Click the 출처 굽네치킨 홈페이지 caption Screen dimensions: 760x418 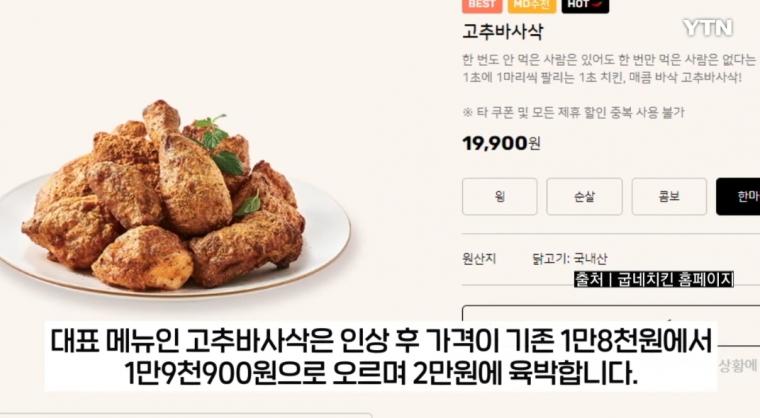[x=653, y=279]
